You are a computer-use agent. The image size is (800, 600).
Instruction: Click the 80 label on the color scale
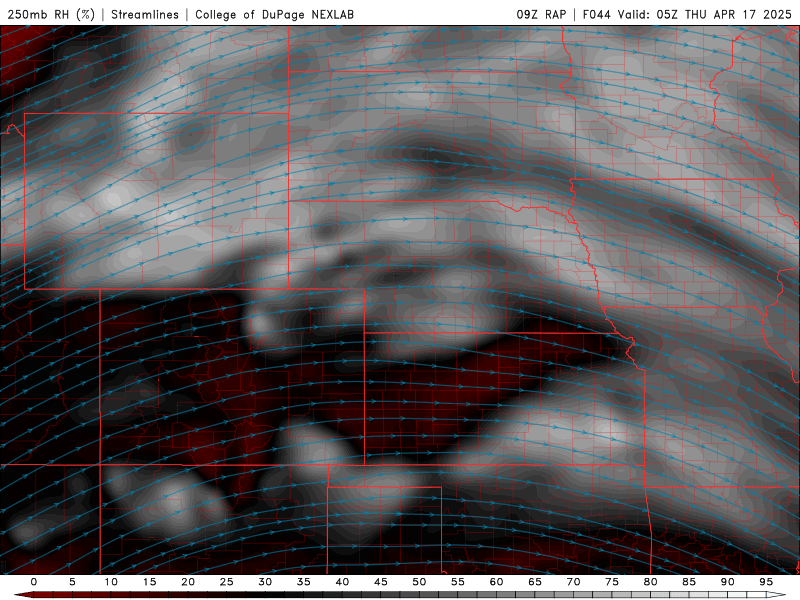[650, 582]
